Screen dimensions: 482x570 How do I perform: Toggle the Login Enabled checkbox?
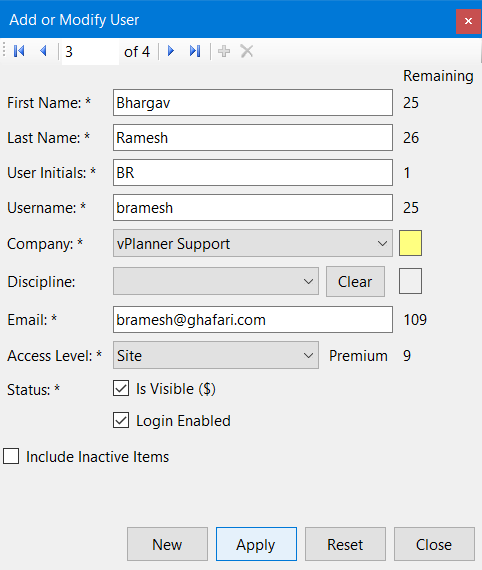(121, 420)
